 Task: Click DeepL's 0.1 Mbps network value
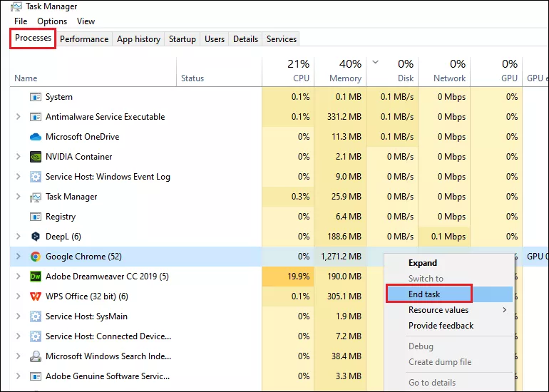coord(448,237)
